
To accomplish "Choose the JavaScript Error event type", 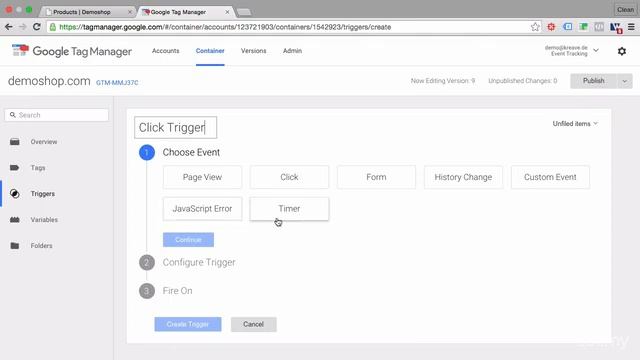I will [202, 209].
